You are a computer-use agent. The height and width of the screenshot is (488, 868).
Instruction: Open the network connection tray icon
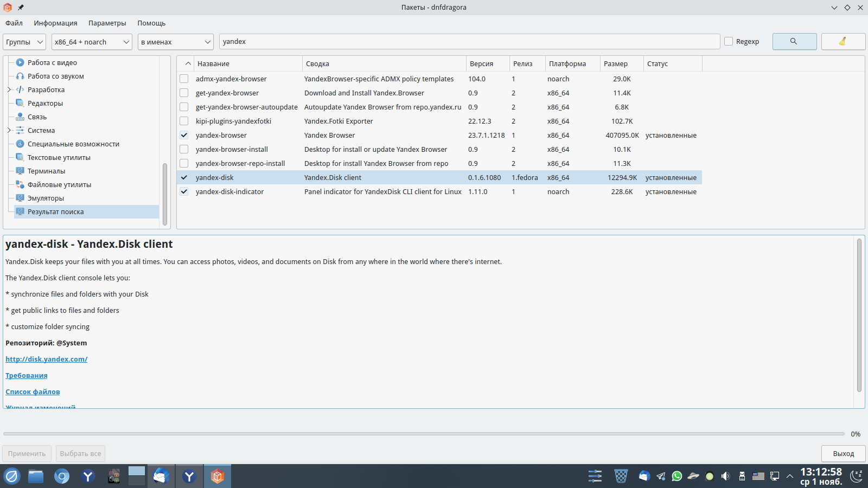[x=775, y=476]
